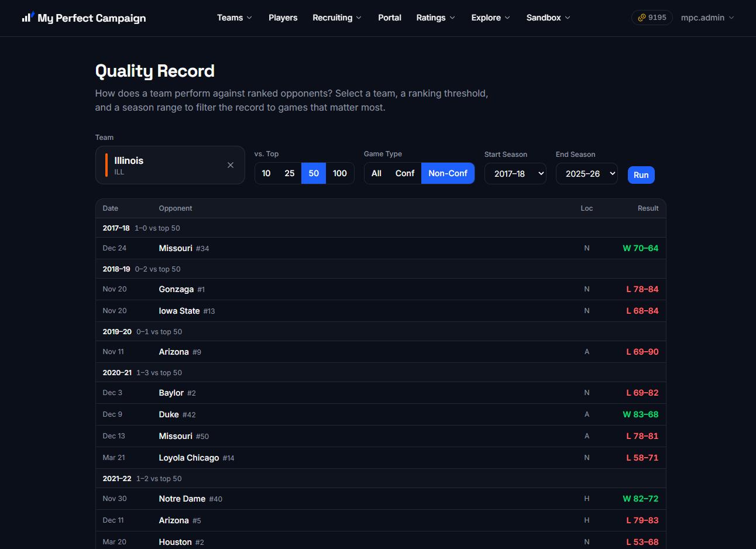
Task: Set ranking threshold to Top 10
Action: (x=266, y=173)
